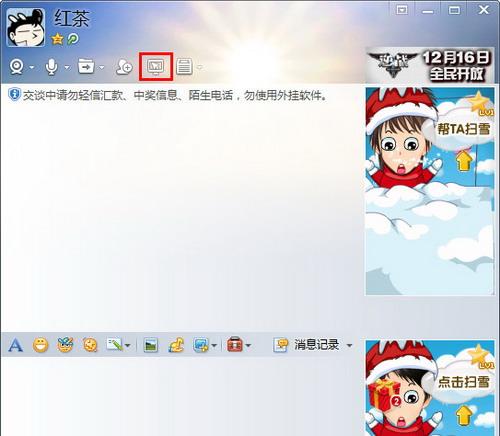The image size is (500, 436).
Task: Open the 12月16日 全民开放 ad banner
Action: click(430, 66)
